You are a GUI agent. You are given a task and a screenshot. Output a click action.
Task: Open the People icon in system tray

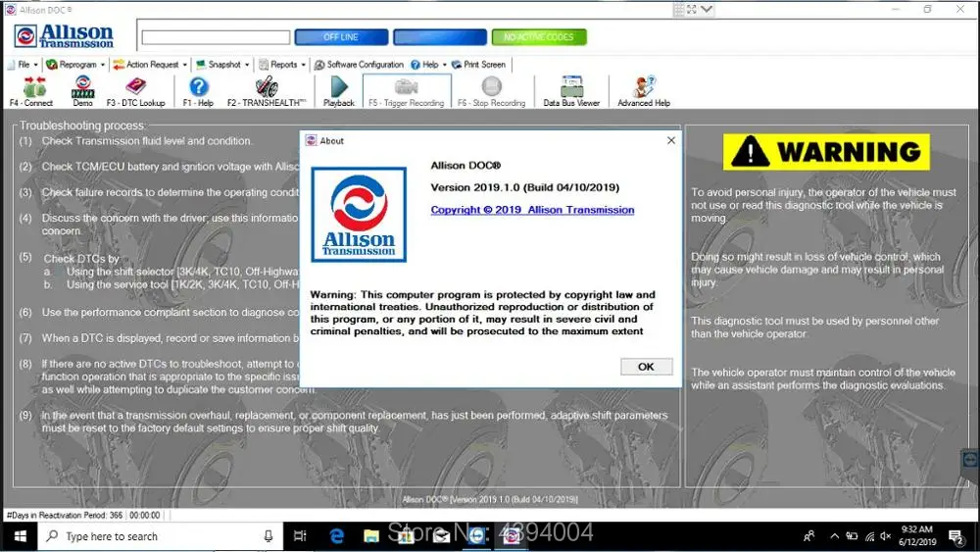tap(809, 535)
